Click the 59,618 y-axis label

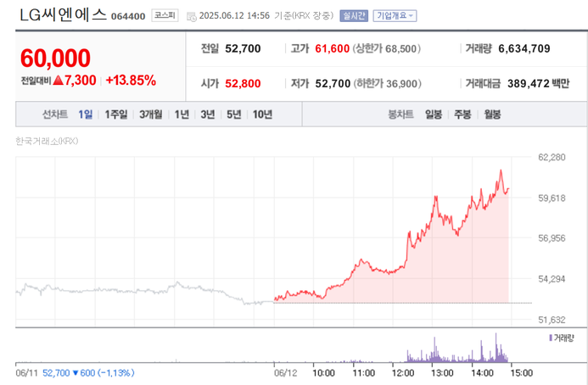[x=552, y=198]
